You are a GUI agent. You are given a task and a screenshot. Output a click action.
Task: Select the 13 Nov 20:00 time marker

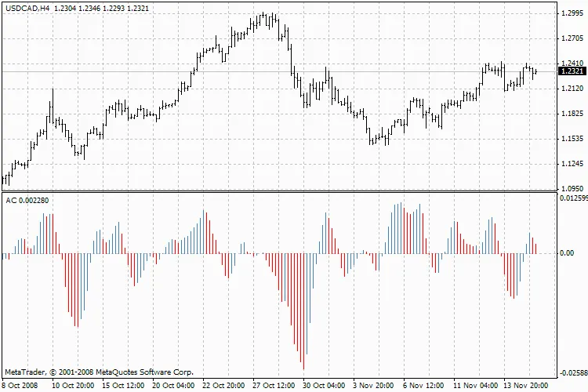(524, 386)
